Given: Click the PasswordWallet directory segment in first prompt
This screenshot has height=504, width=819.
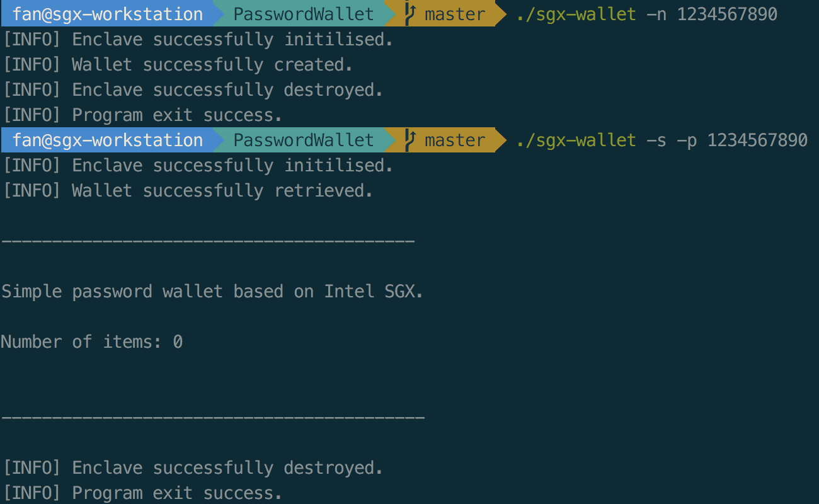Looking at the screenshot, I should [304, 14].
